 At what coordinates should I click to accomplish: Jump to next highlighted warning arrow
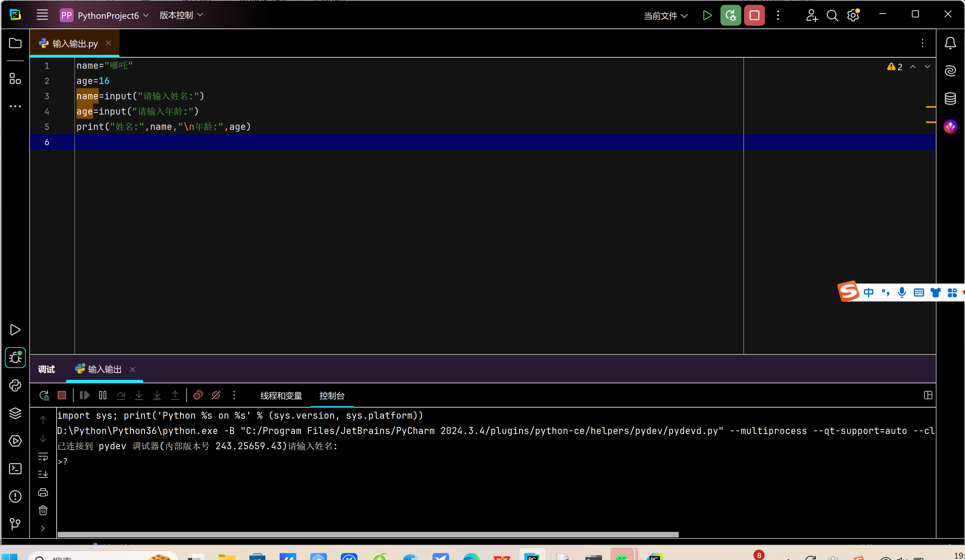[927, 67]
